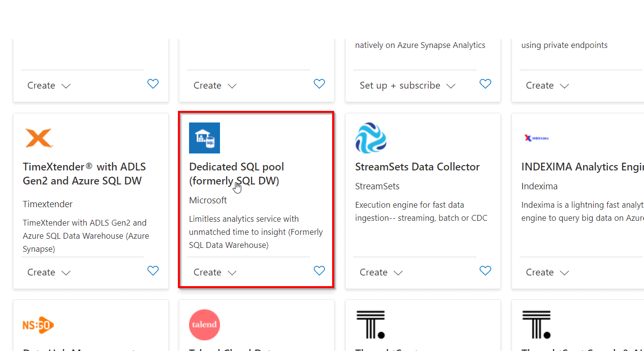Screen dimensions: 644x351
Task: Click the StreamSets swirl logo
Action: click(370, 138)
